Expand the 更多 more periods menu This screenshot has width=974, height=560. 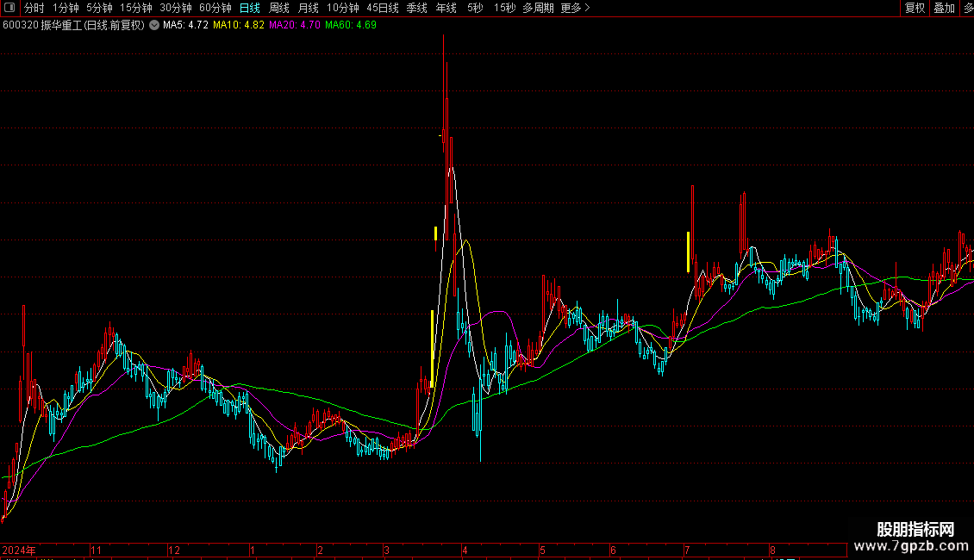(x=575, y=8)
